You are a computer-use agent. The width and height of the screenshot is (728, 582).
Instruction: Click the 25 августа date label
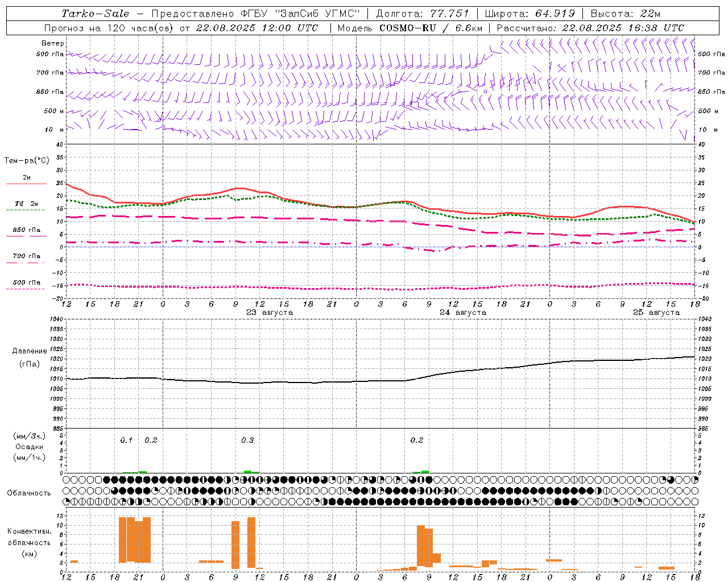coord(656,313)
